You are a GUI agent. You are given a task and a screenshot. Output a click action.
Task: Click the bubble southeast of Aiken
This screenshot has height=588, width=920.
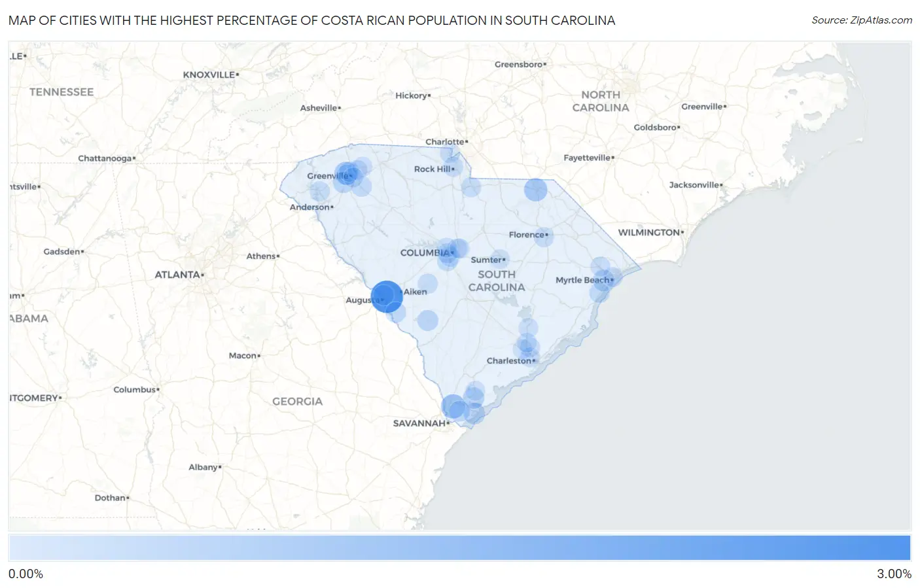pyautogui.click(x=427, y=320)
